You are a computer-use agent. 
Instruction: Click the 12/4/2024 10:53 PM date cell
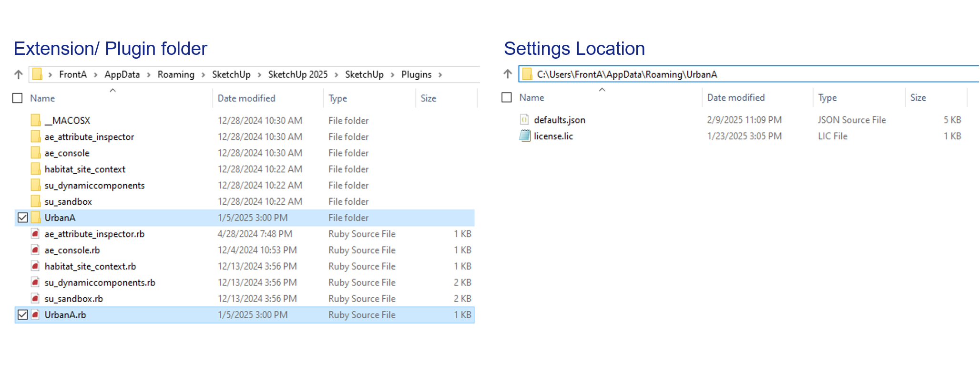tap(257, 250)
